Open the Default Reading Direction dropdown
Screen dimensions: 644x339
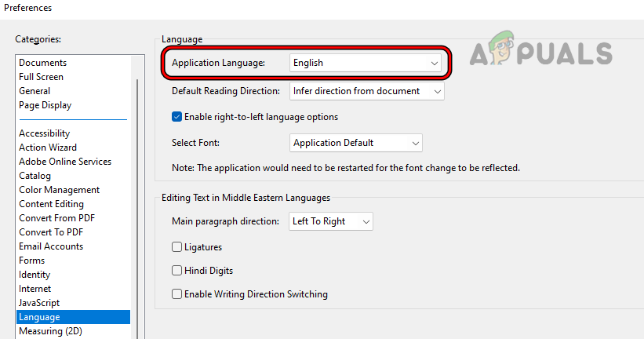click(367, 91)
